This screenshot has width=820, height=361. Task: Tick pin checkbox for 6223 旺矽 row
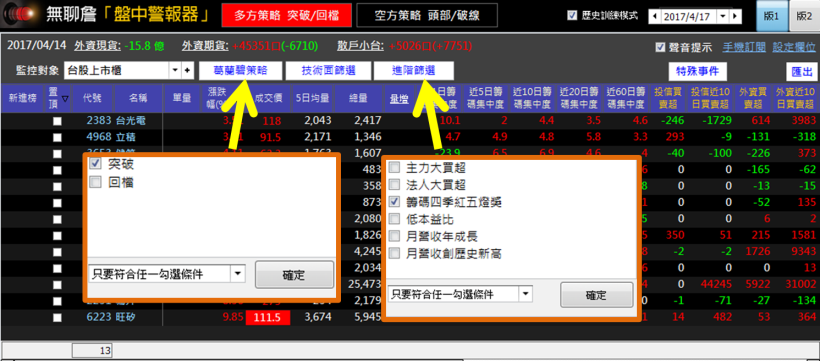[57, 318]
